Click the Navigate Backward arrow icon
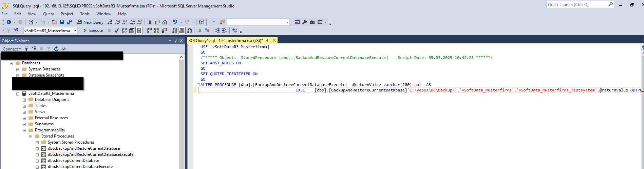This screenshot has height=169, width=644. click(9, 22)
